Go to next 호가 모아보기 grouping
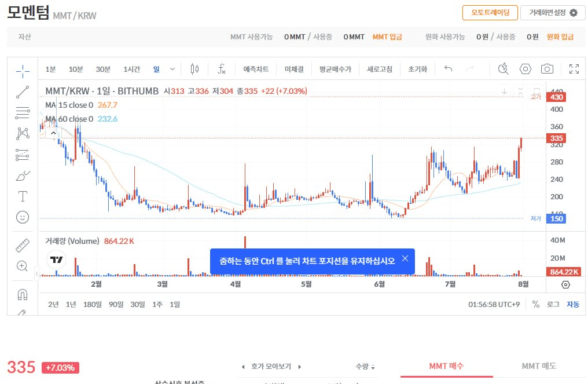Screen dimensions: 588x384 [299, 367]
